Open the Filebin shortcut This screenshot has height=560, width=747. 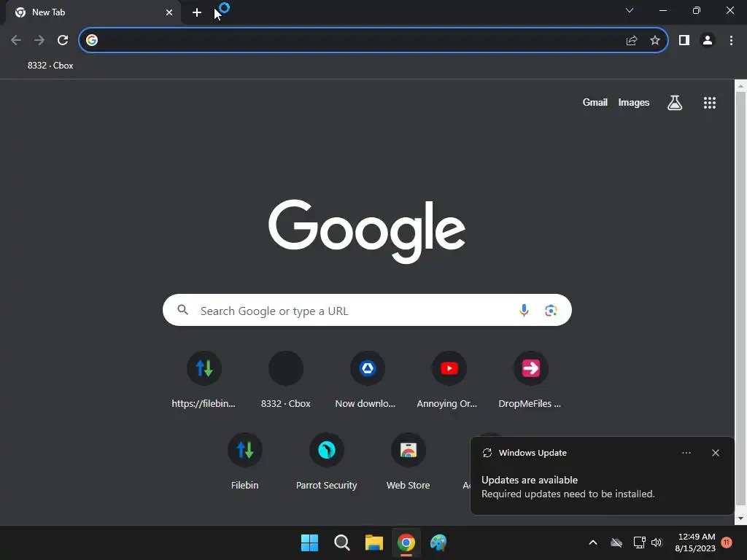[245, 462]
